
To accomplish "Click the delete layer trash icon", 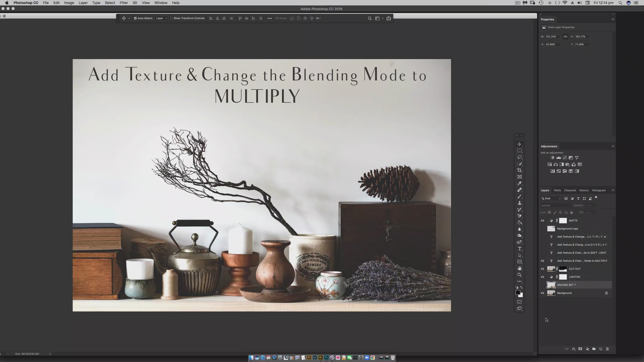I will tap(607, 349).
